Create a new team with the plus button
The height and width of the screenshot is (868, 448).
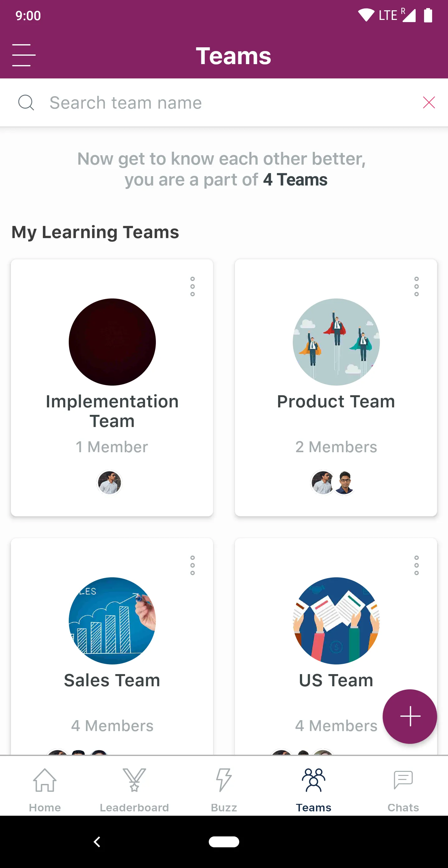410,716
